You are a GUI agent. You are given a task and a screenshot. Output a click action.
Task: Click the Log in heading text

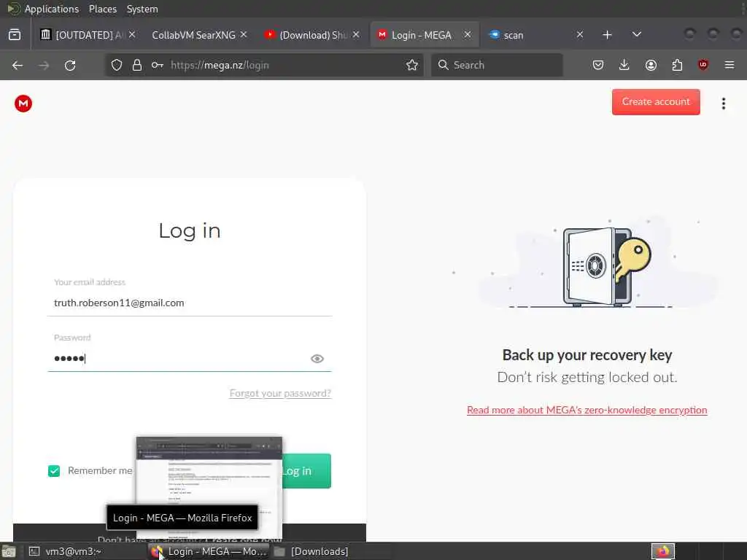click(190, 231)
